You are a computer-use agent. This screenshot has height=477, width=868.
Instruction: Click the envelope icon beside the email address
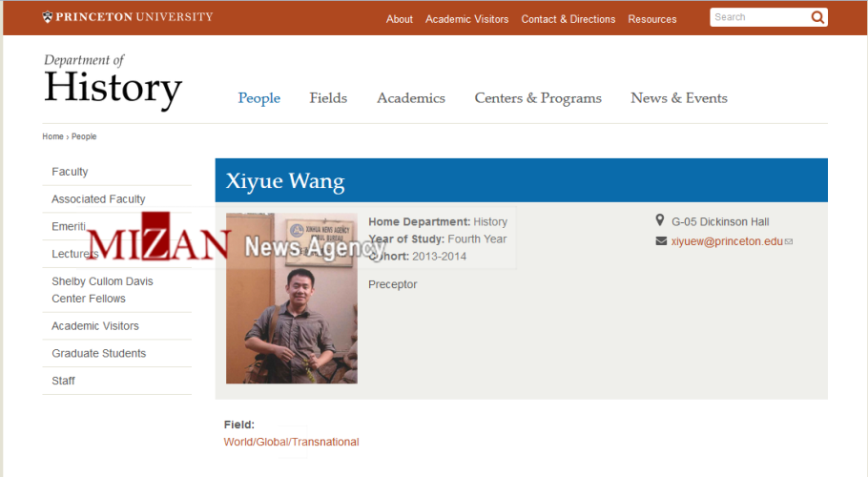point(661,240)
